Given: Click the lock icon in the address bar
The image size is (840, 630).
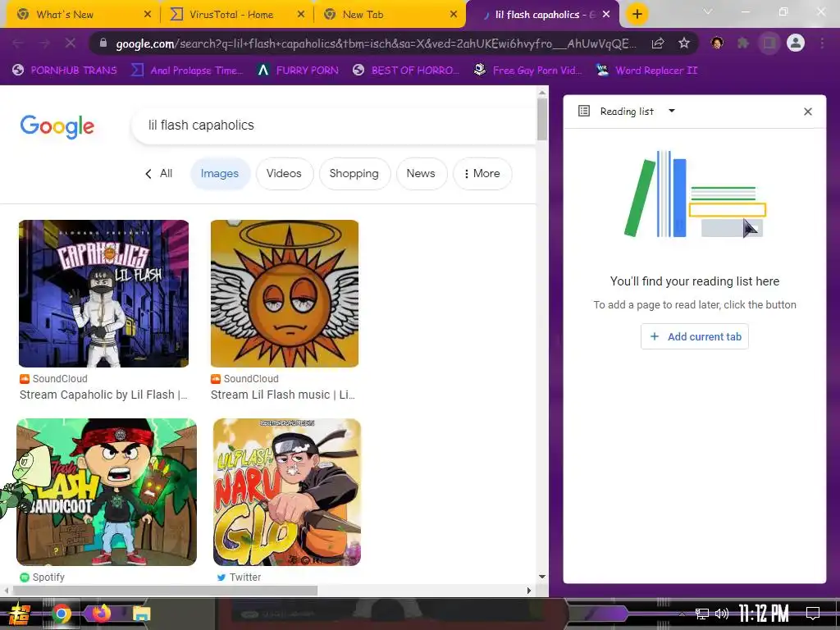Looking at the screenshot, I should click(104, 43).
